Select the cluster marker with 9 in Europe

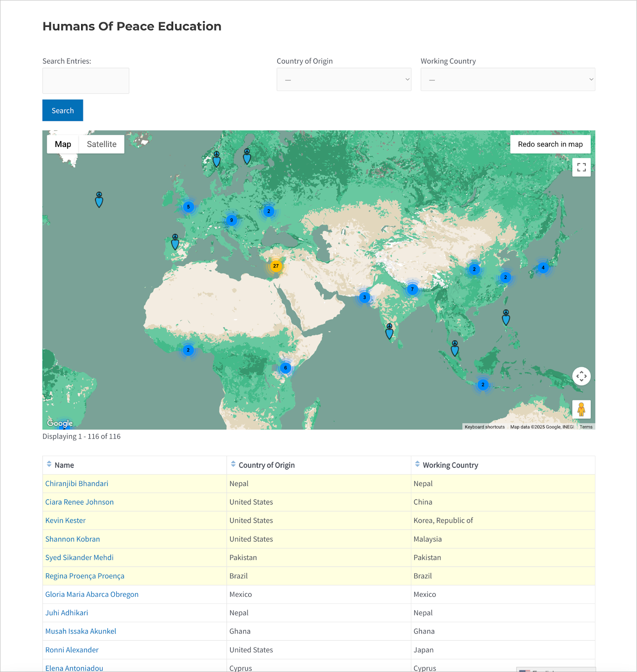coord(232,220)
